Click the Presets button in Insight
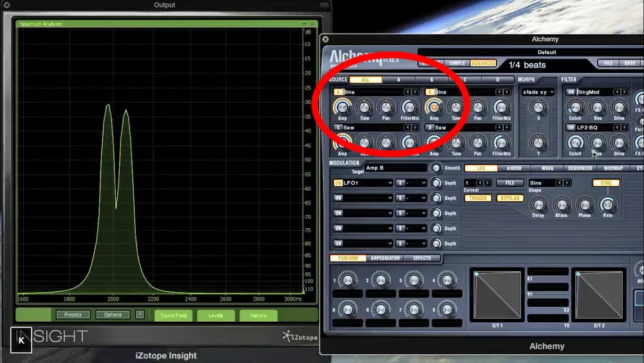Screen dimensions: 644x363 coord(73,315)
